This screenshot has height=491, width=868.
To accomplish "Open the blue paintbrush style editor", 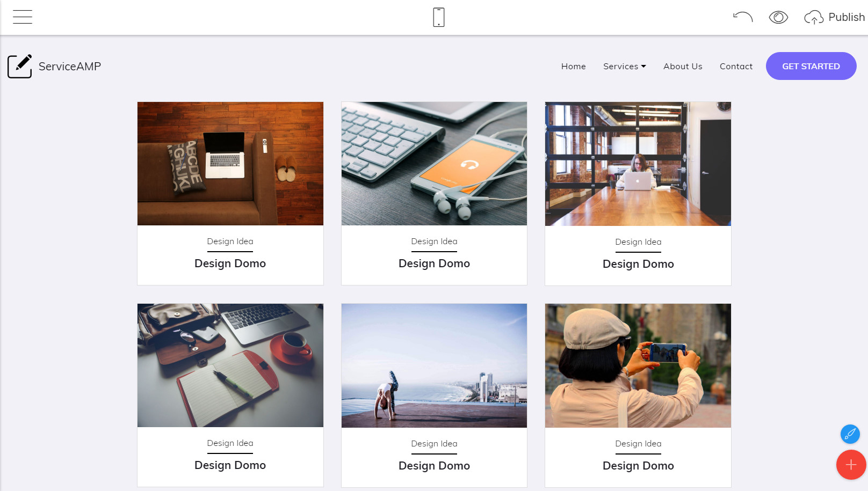I will point(850,434).
